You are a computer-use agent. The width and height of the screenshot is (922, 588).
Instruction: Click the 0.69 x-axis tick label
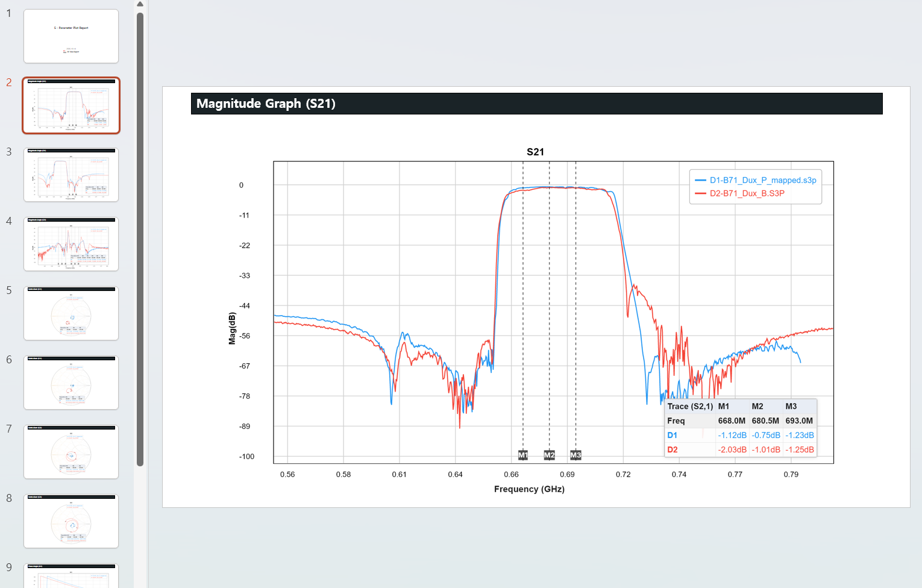click(x=567, y=475)
